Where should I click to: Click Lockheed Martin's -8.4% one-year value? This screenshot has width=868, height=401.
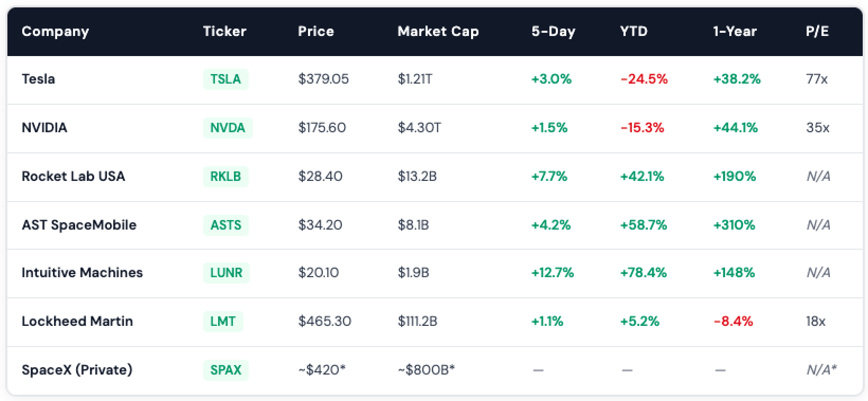[x=733, y=322]
